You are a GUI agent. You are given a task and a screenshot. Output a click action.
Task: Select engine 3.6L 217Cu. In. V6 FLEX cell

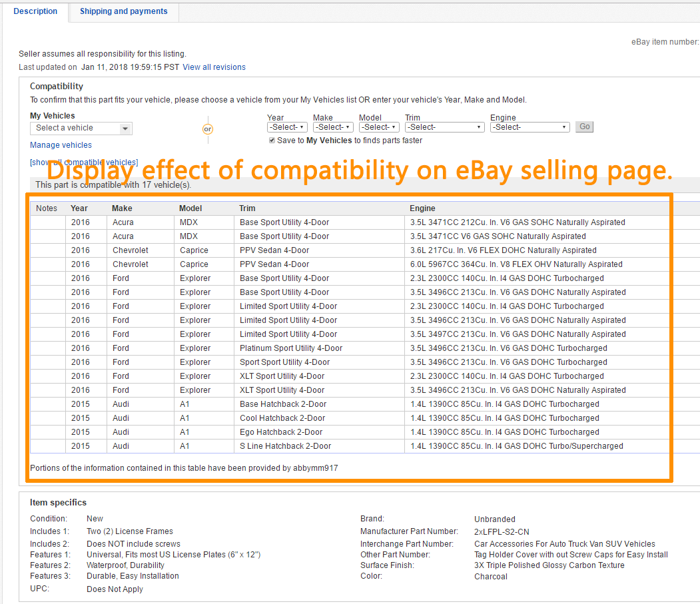click(504, 250)
